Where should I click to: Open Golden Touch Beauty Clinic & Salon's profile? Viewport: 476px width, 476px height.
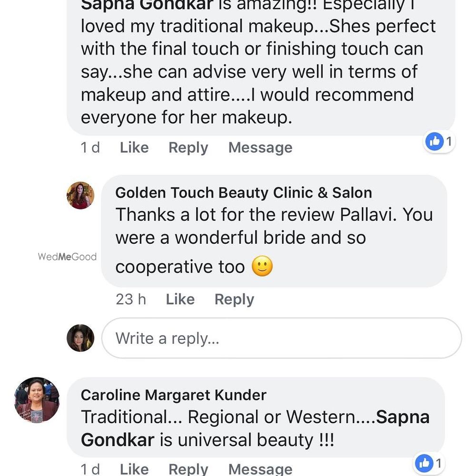244,192
